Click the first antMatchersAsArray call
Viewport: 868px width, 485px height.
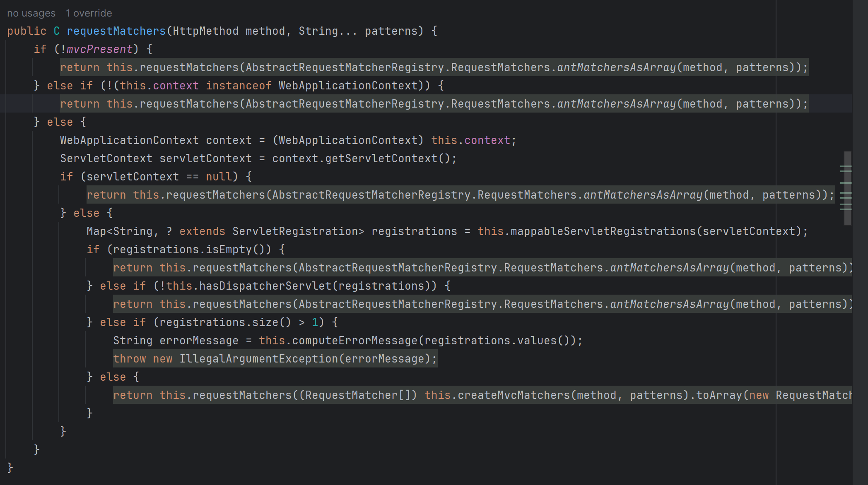[x=616, y=67]
